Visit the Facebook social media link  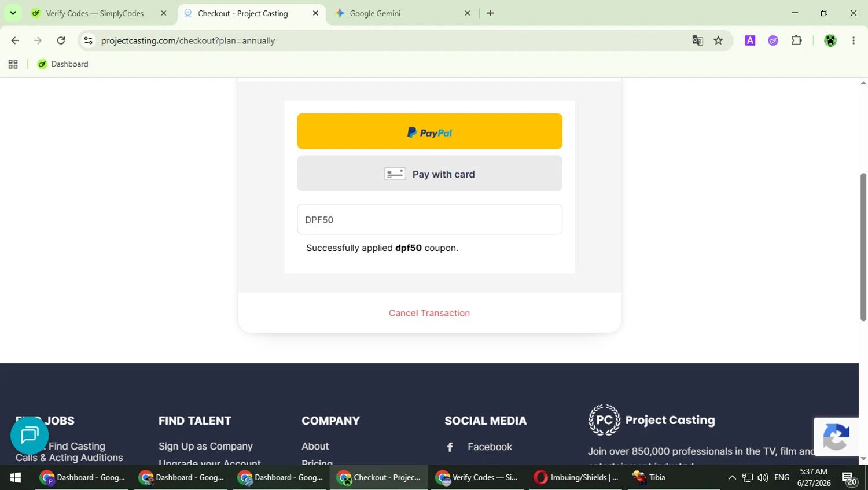pos(490,447)
